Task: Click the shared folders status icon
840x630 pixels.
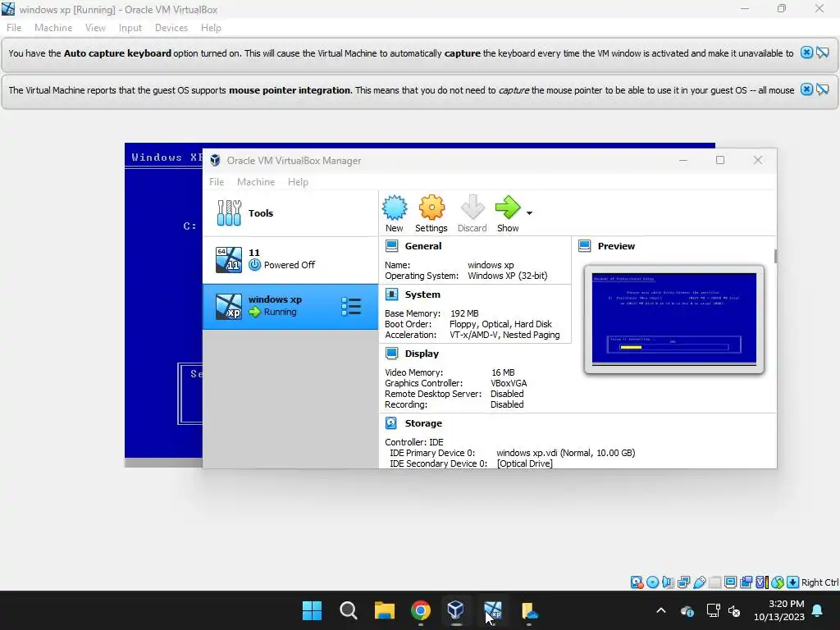Action: tap(714, 582)
